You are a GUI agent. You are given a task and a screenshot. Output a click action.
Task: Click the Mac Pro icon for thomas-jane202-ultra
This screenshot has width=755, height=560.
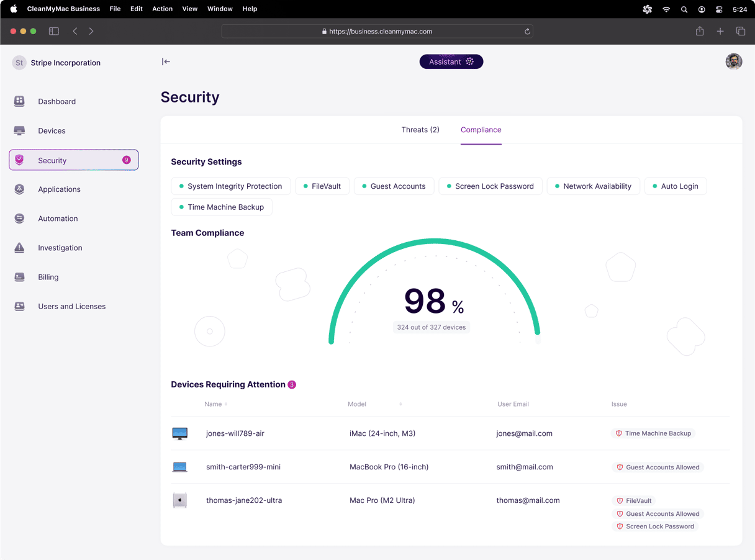[179, 500]
